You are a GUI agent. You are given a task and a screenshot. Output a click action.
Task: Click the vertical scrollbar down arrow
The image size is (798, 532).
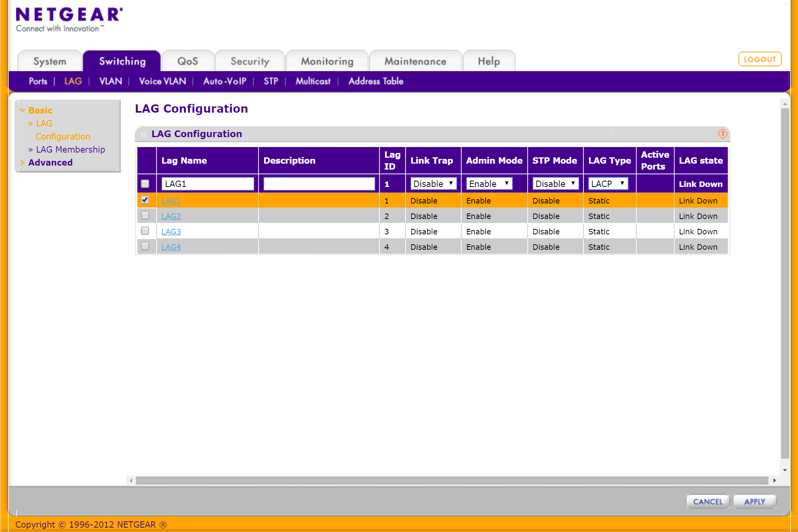[785, 470]
